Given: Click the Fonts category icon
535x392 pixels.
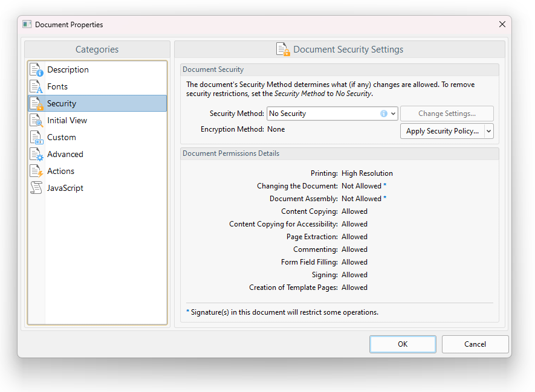Looking at the screenshot, I should click(36, 86).
